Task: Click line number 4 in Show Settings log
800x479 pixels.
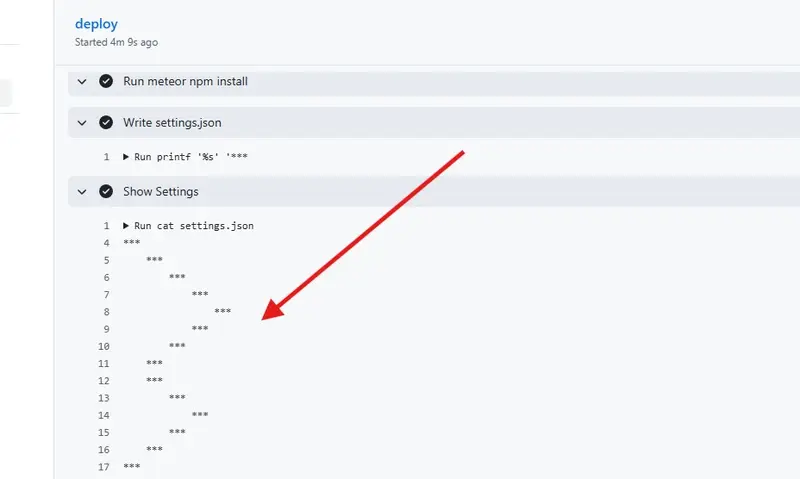Action: pyautogui.click(x=106, y=243)
